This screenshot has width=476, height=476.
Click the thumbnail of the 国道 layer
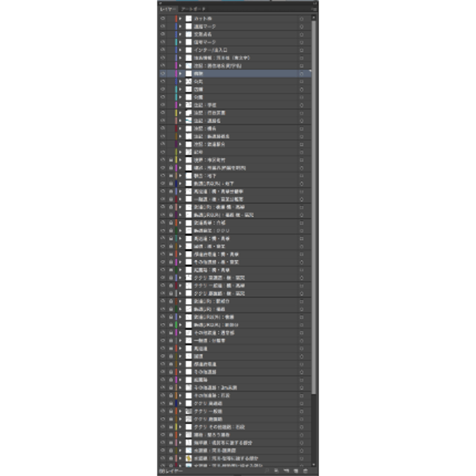[x=188, y=356]
